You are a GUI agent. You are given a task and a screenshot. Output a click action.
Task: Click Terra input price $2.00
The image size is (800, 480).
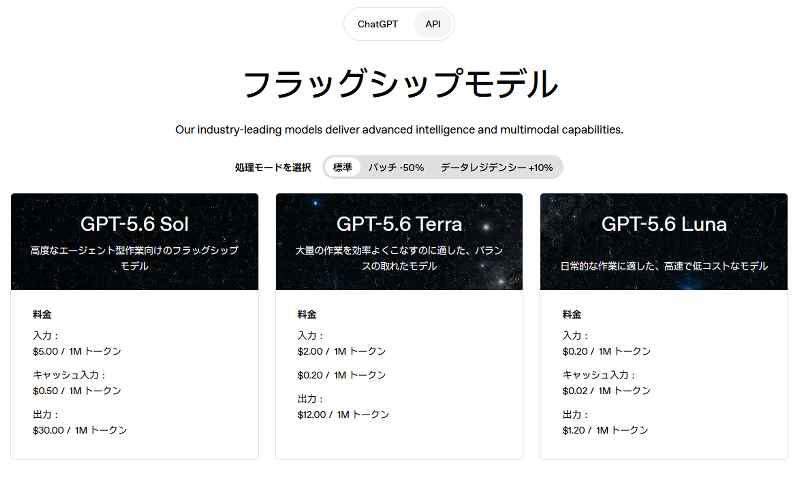342,351
